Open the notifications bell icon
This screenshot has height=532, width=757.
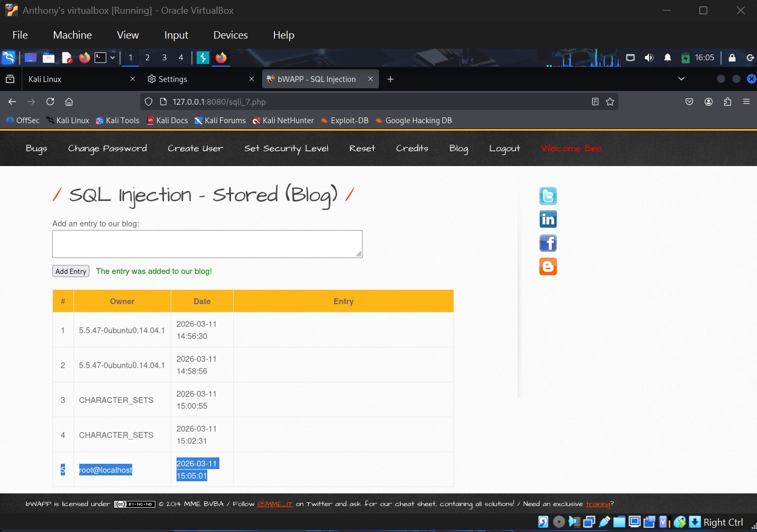(x=668, y=58)
